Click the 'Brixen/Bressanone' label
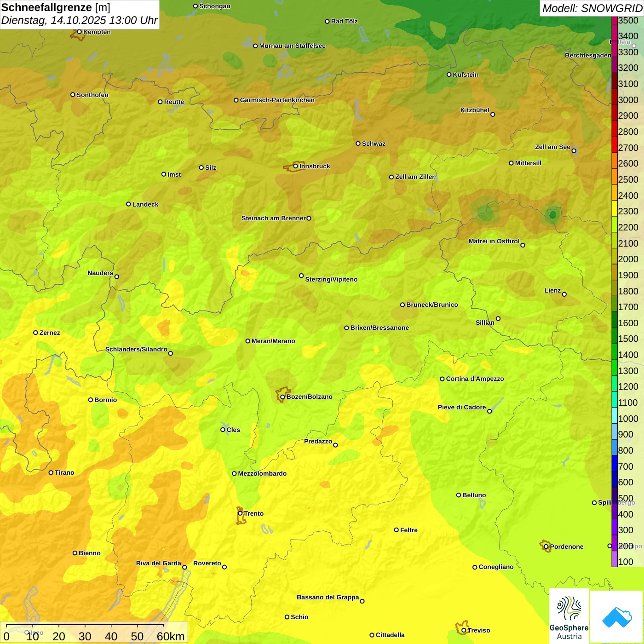Image resolution: width=644 pixels, height=644 pixels. click(x=379, y=328)
